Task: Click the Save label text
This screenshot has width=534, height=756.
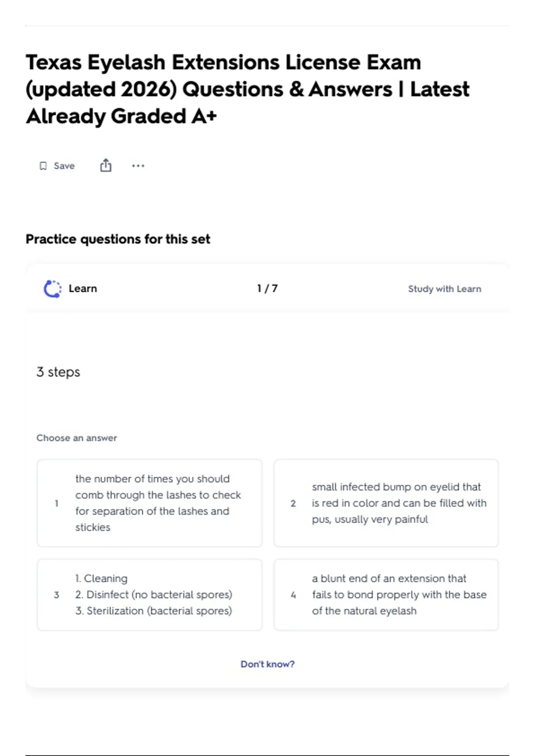Action: point(64,166)
